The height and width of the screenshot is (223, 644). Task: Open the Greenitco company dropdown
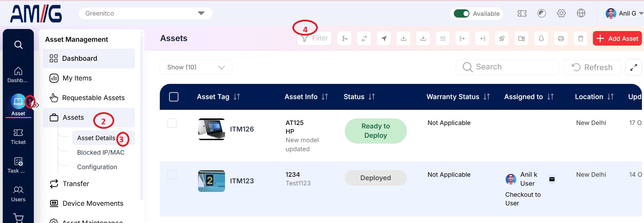145,13
